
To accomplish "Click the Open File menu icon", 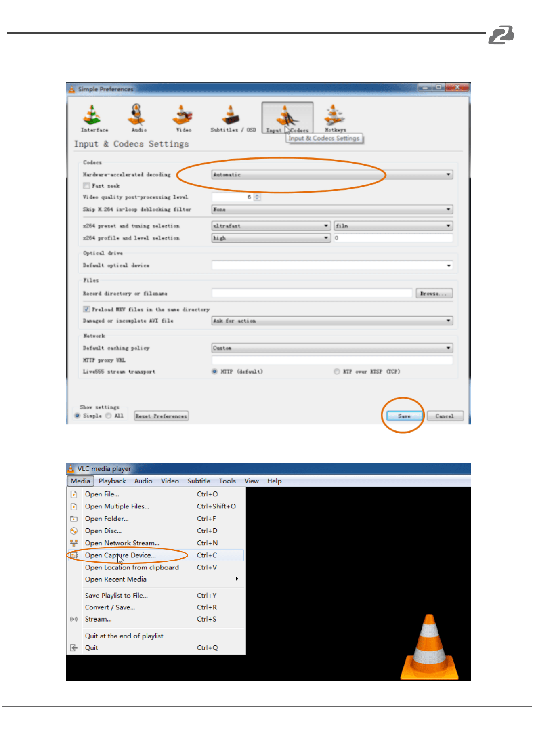I will pyautogui.click(x=74, y=494).
